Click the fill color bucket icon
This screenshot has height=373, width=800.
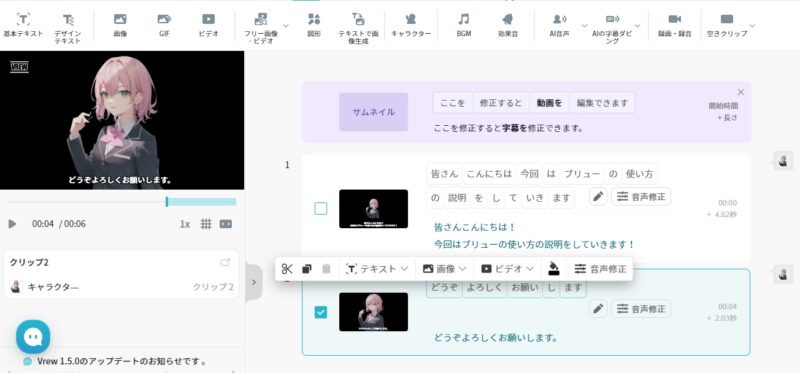(x=554, y=268)
